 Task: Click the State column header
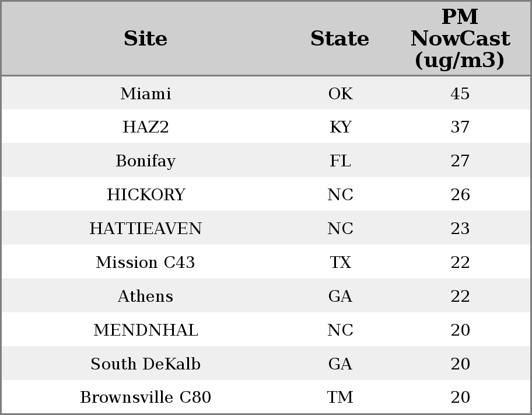click(339, 39)
